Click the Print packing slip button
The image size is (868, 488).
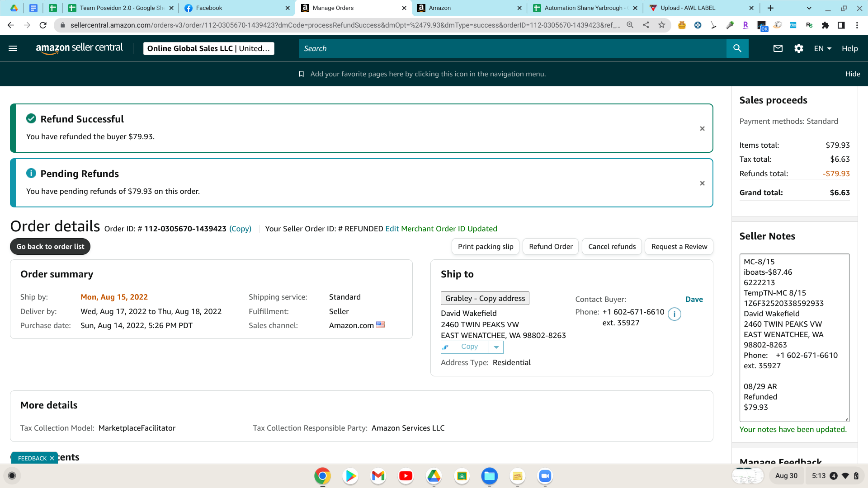click(486, 247)
